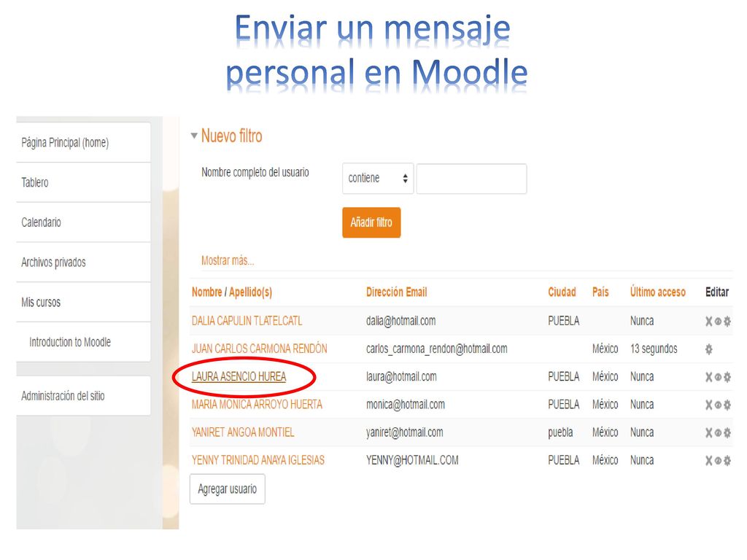Select the email yaniret@hotmail.com
The width and height of the screenshot is (747, 560).
404,432
